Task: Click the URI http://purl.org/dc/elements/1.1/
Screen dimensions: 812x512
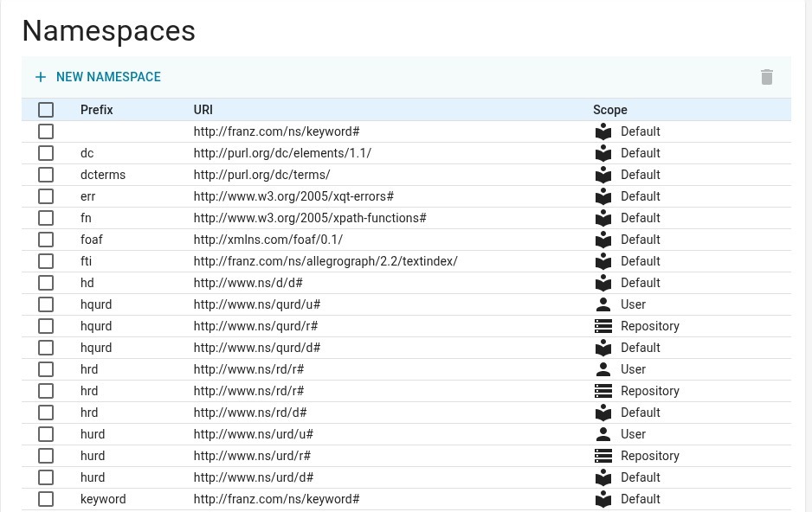Action: [x=282, y=153]
